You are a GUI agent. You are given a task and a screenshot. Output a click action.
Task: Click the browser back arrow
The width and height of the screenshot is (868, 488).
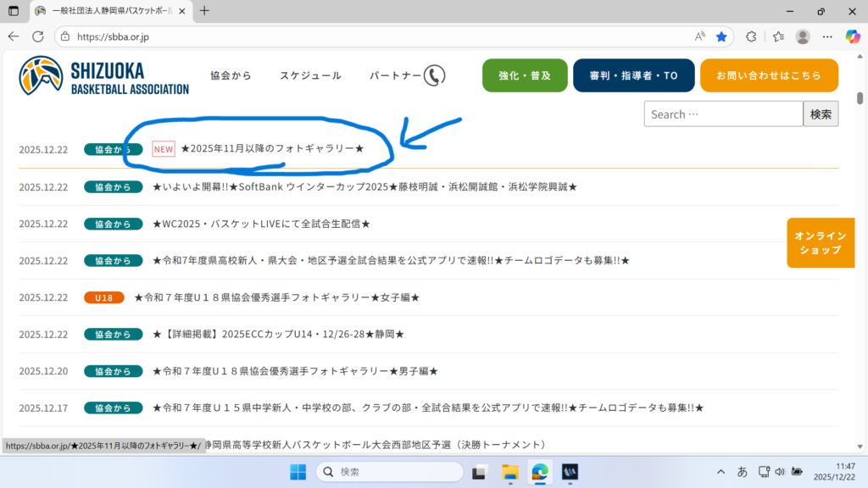click(x=14, y=36)
